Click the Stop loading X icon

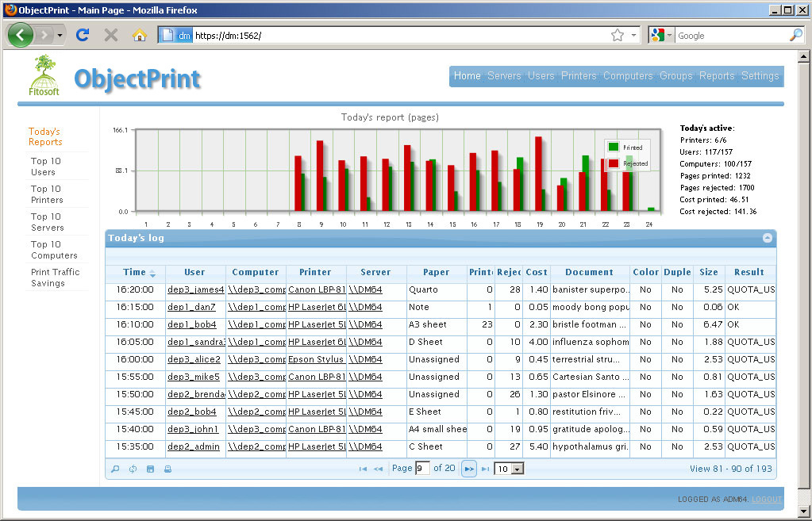[x=111, y=35]
